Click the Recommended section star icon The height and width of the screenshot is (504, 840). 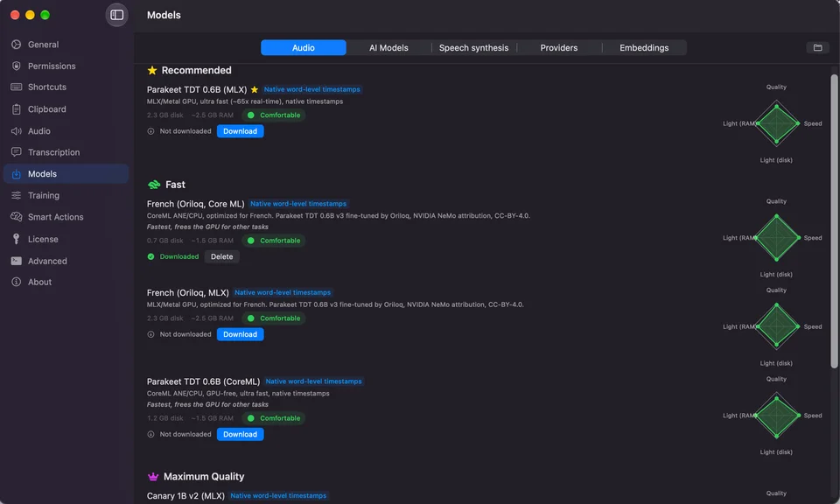152,70
